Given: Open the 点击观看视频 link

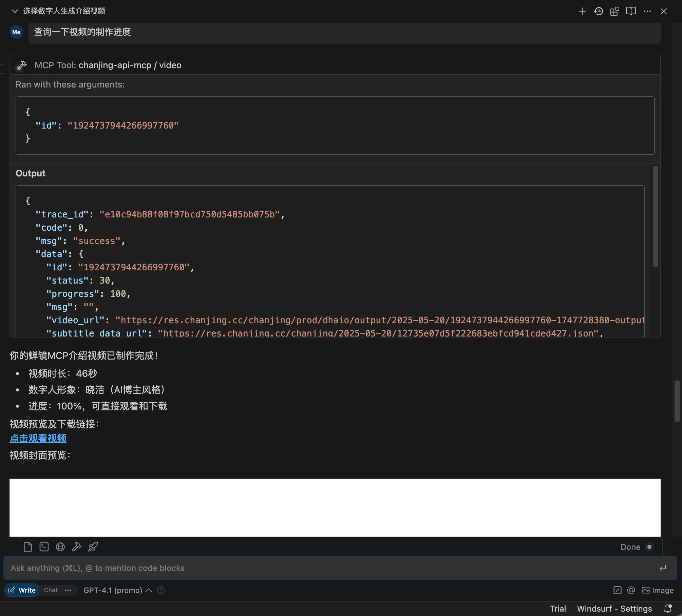Looking at the screenshot, I should 38,438.
